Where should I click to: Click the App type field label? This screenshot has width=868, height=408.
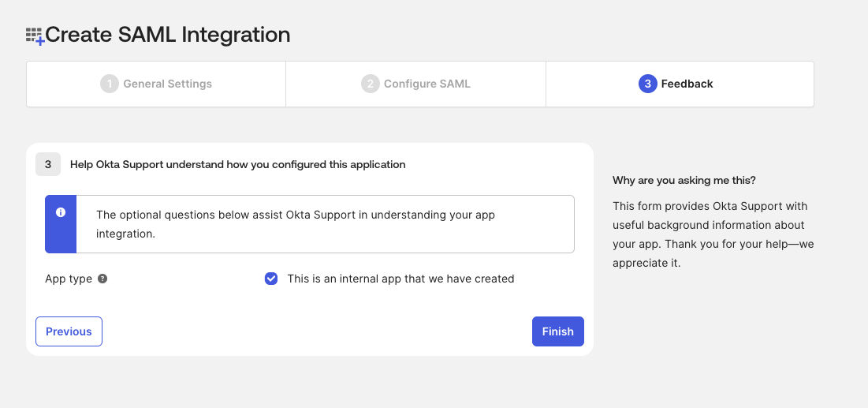(69, 279)
